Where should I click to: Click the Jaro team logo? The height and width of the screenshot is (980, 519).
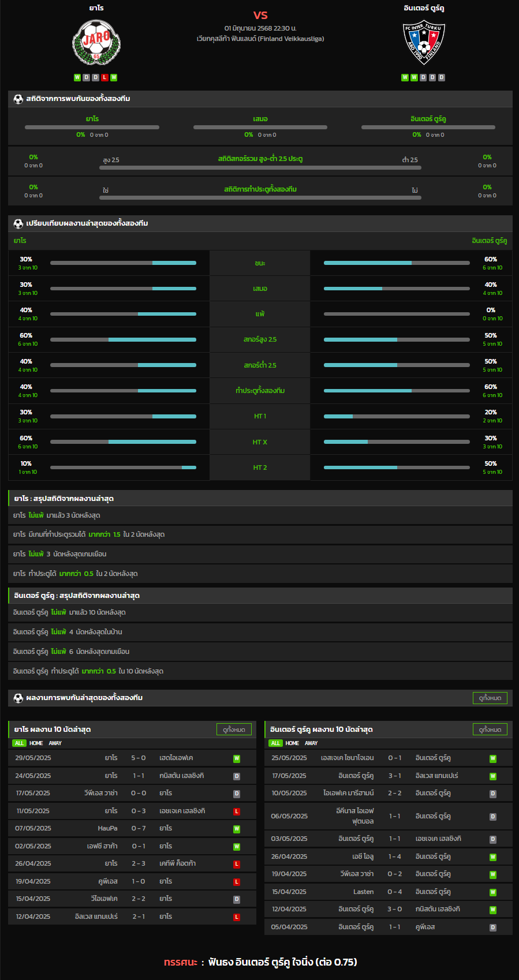point(96,43)
